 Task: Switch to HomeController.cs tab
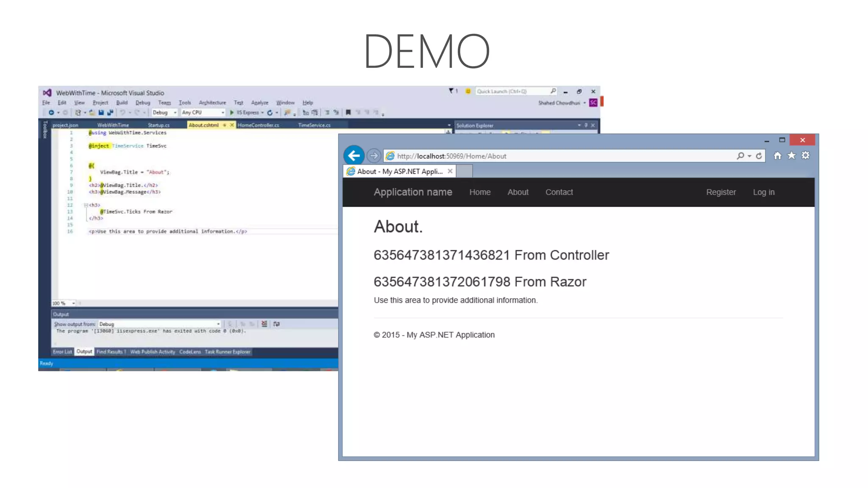point(258,125)
